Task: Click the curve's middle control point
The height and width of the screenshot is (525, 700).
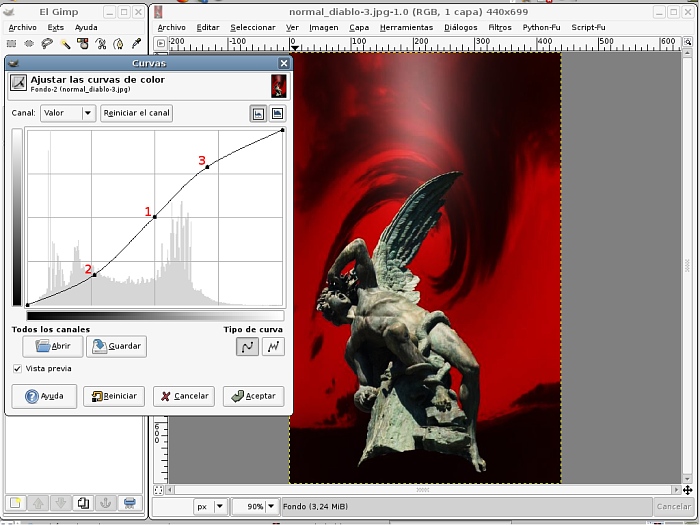Action: [155, 217]
